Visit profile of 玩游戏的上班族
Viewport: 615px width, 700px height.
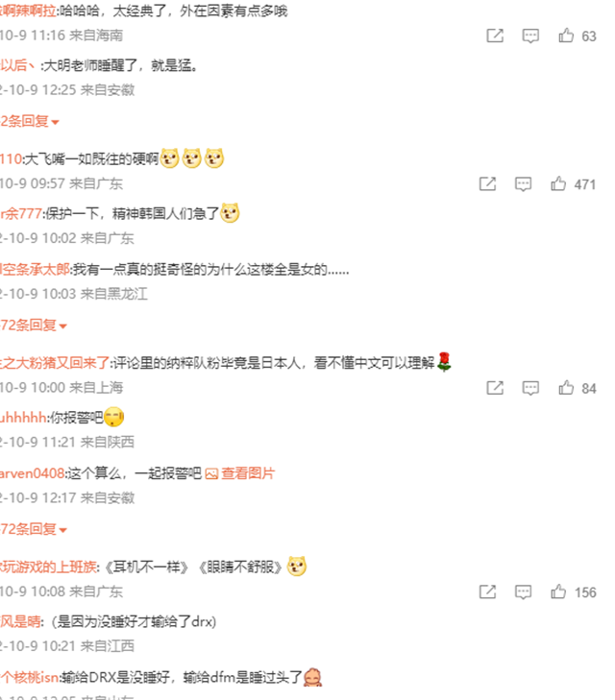48,567
